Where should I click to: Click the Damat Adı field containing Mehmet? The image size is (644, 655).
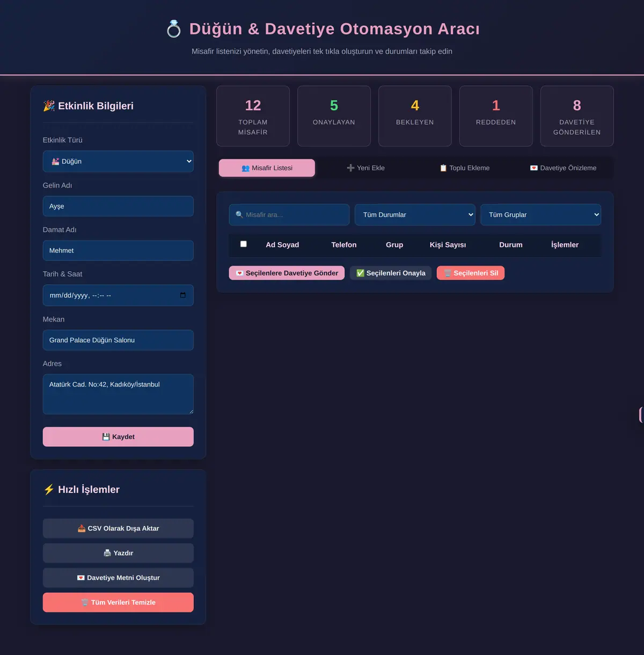click(118, 251)
